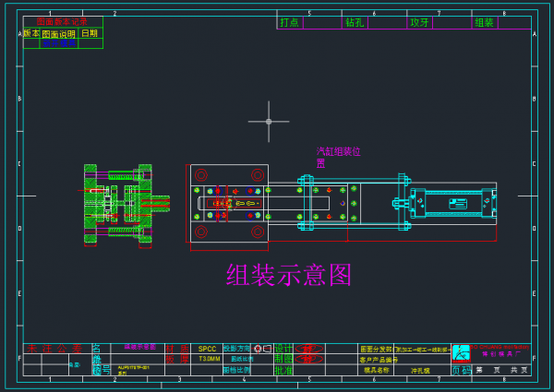Click the large 组装示意图 title text
554x392 pixels.
289,275
